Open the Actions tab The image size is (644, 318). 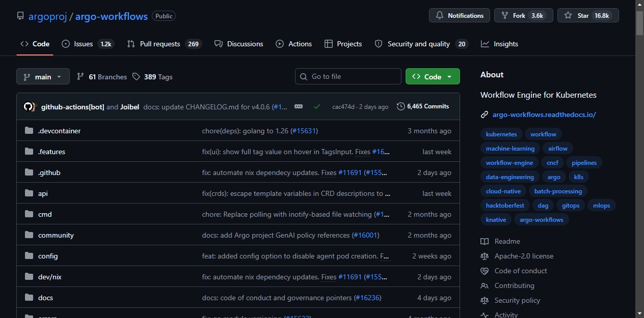pos(294,44)
